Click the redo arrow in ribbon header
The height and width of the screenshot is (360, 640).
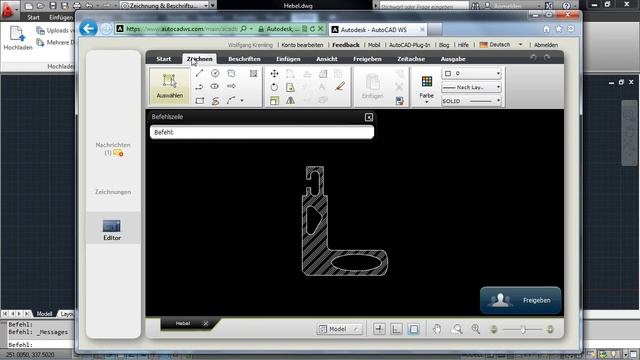tap(547, 58)
